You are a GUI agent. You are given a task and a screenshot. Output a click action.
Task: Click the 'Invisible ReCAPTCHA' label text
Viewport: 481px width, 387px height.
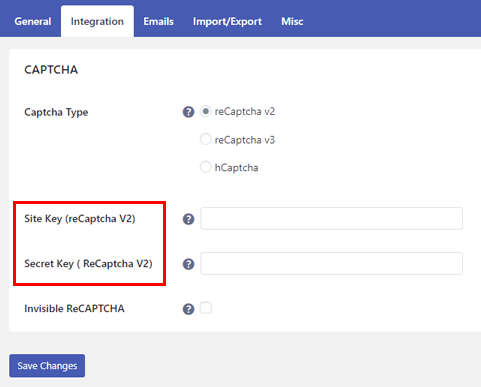(x=74, y=309)
